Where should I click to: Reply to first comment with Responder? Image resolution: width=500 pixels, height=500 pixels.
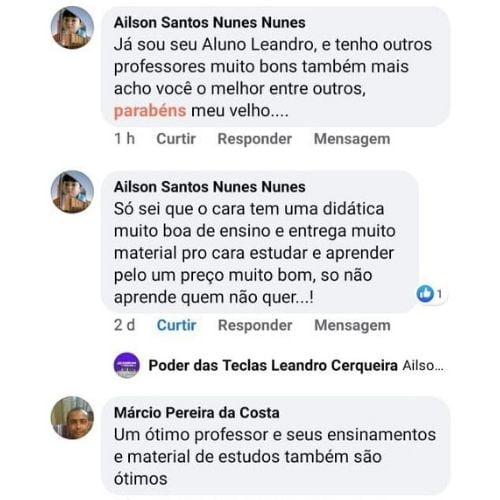[x=255, y=139]
